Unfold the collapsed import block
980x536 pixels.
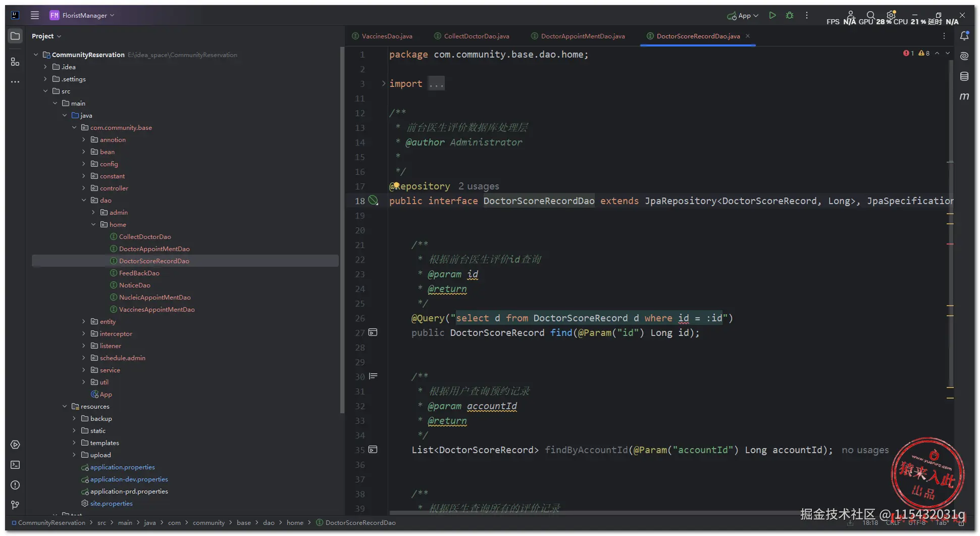(x=384, y=83)
